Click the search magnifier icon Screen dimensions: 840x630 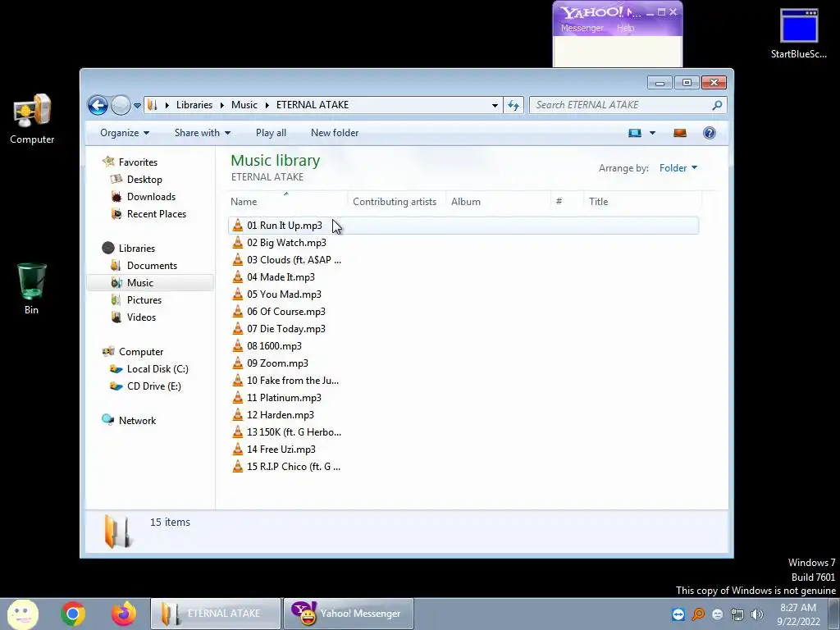(x=717, y=105)
